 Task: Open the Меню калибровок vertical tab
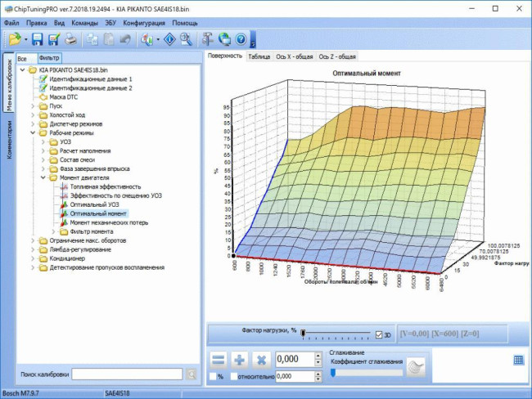[9, 84]
